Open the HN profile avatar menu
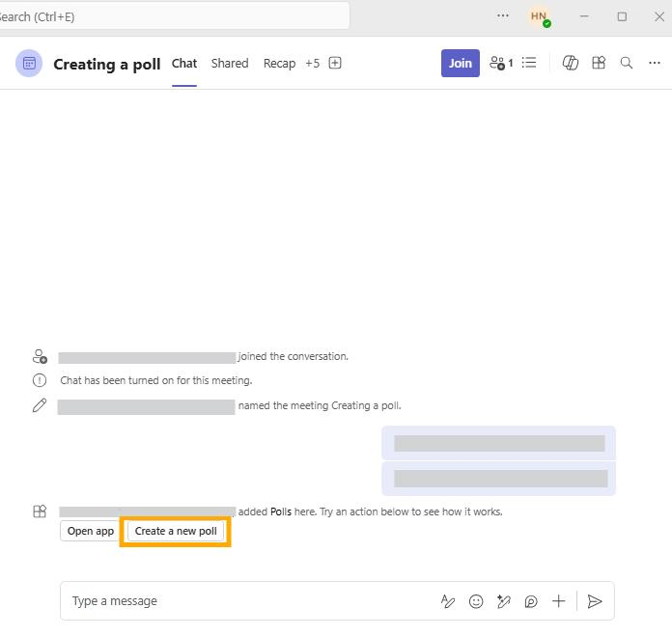The height and width of the screenshot is (636, 672). (x=539, y=16)
